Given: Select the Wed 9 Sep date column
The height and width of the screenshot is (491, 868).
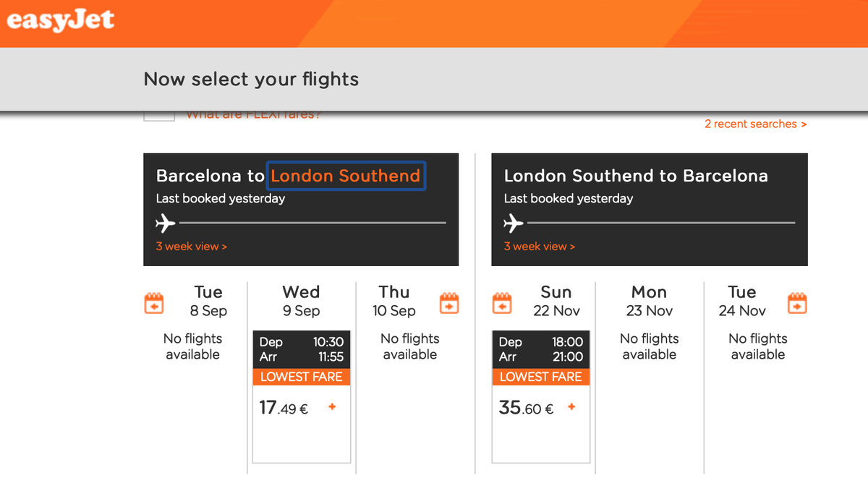Looking at the screenshot, I should tap(301, 302).
